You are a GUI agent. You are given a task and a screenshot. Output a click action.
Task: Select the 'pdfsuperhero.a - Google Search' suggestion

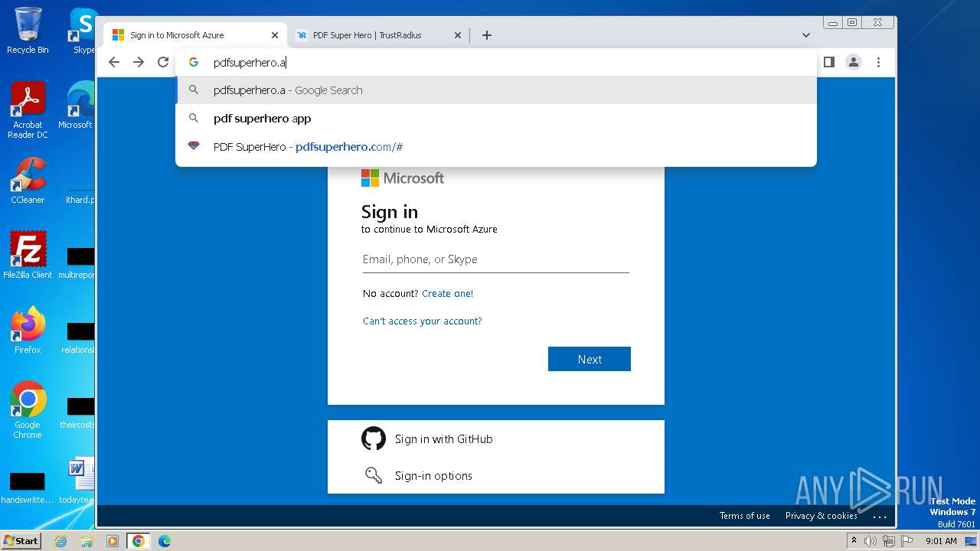pos(496,90)
